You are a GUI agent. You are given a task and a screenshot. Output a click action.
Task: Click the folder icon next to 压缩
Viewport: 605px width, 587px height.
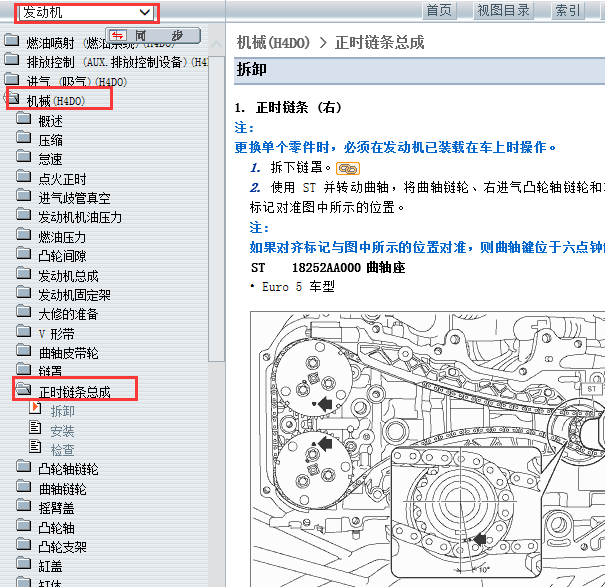(x=24, y=137)
